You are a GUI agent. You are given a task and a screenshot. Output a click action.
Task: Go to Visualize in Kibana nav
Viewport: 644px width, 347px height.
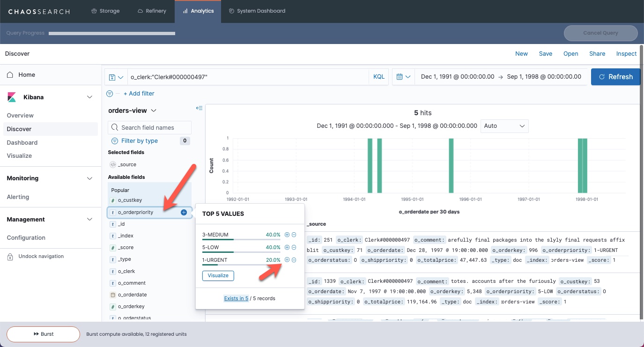19,156
